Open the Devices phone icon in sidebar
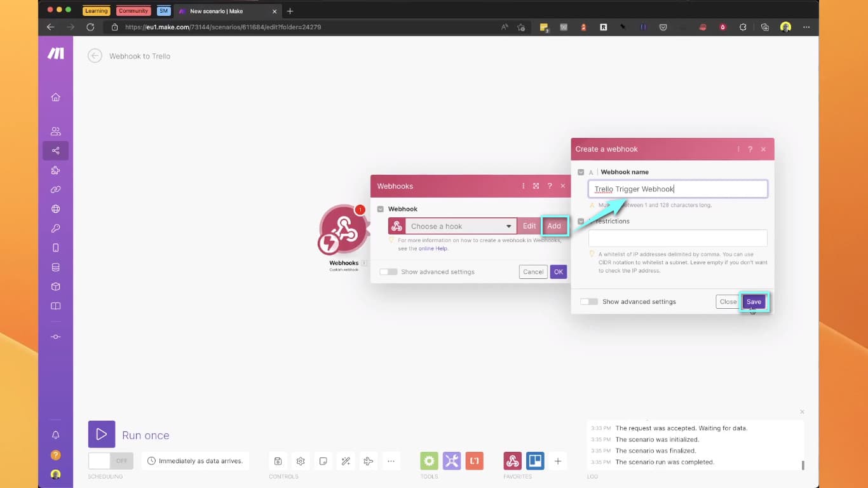Screen dimensions: 868x488 point(55,248)
